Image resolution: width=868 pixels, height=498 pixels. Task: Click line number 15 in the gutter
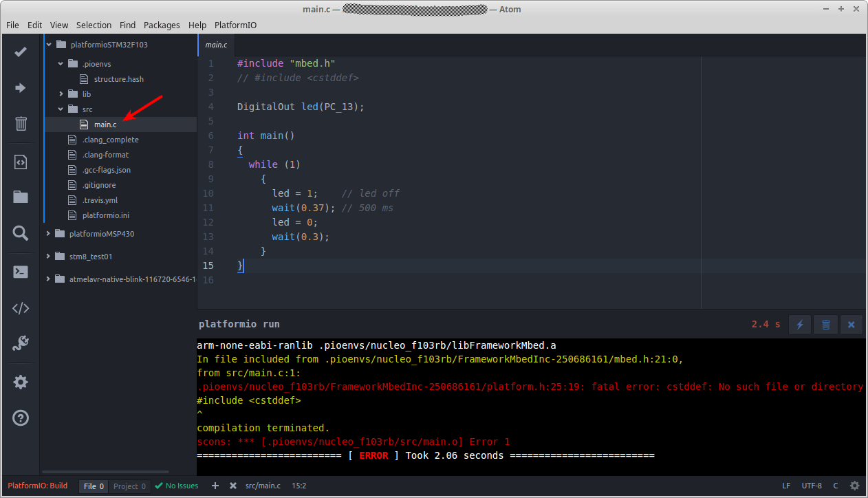(207, 266)
